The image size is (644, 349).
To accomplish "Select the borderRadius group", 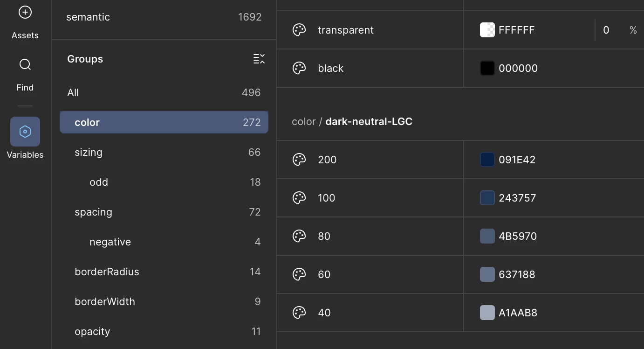I will (x=164, y=272).
